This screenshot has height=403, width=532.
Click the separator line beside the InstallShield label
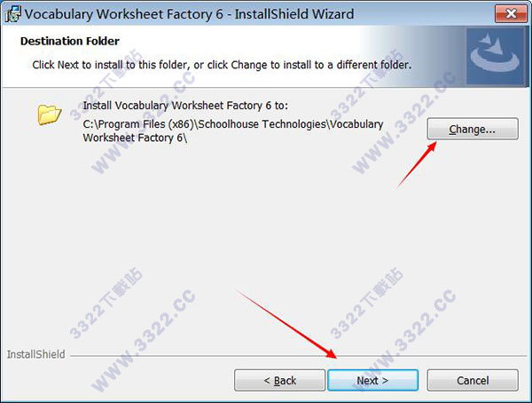[x=298, y=356]
